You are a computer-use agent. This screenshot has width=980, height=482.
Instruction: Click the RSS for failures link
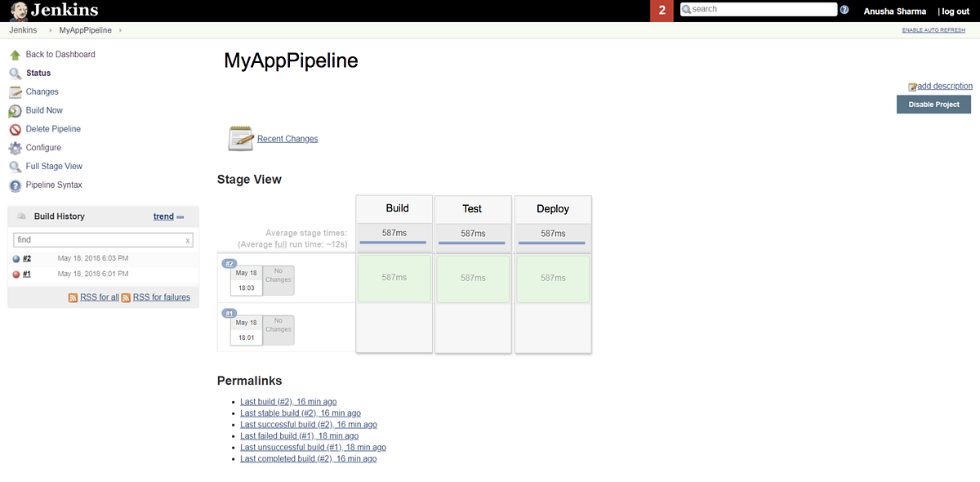[162, 297]
